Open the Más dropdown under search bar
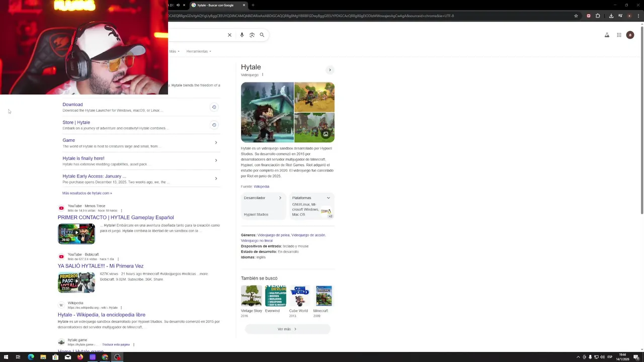The width and height of the screenshot is (644, 362). pos(174,51)
